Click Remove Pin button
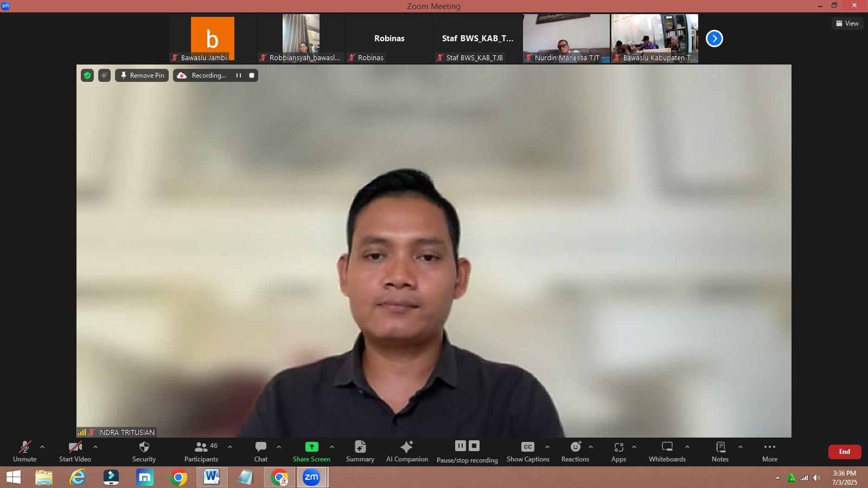Image resolution: width=868 pixels, height=488 pixels. tap(142, 75)
